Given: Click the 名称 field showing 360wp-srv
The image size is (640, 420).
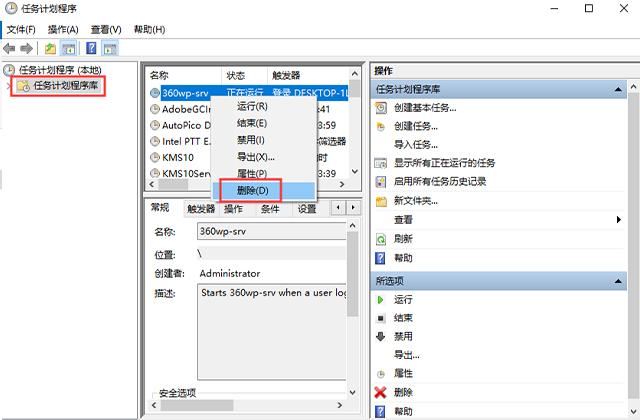Looking at the screenshot, I should click(x=271, y=231).
